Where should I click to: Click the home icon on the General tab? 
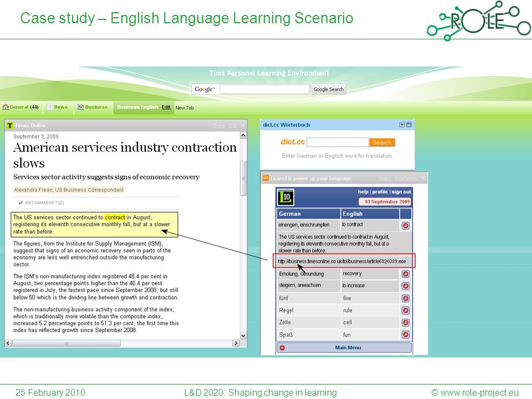tap(6, 107)
